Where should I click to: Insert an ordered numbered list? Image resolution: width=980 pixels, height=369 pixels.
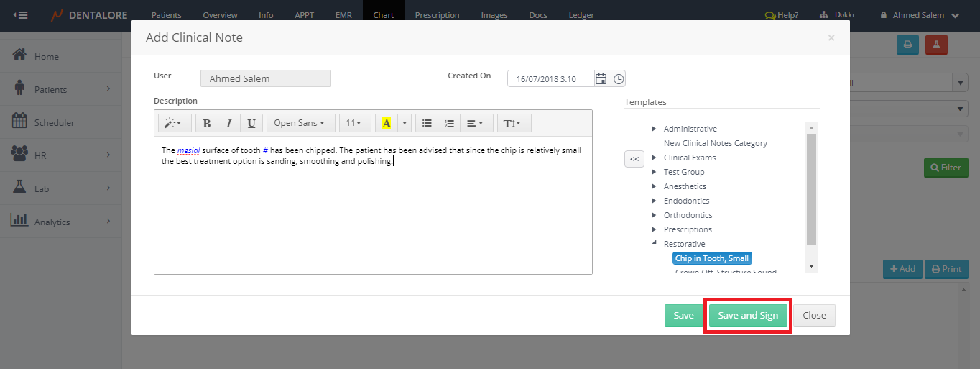[449, 123]
